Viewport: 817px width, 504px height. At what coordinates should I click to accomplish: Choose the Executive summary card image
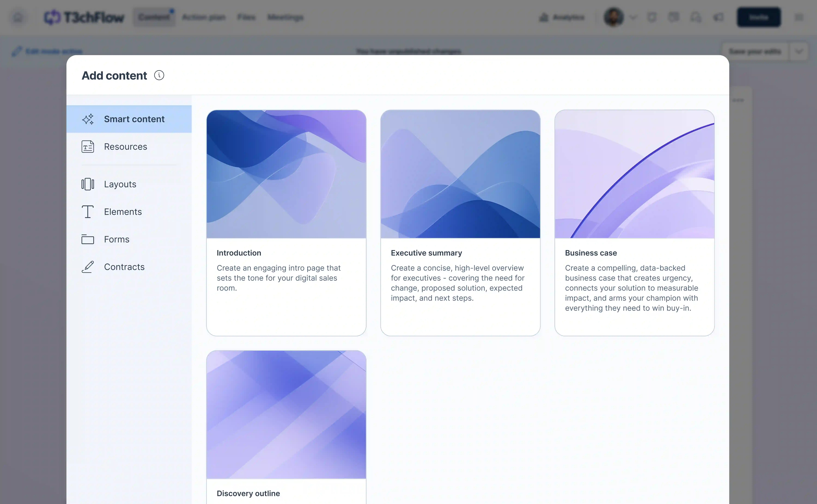tap(460, 174)
